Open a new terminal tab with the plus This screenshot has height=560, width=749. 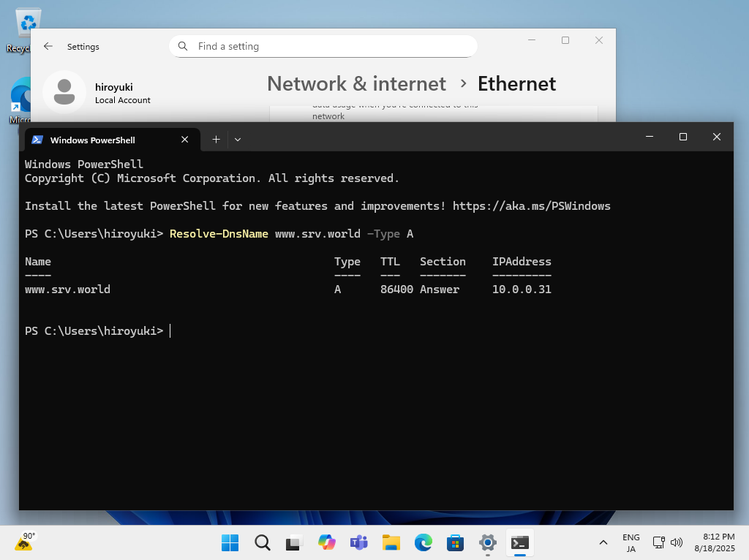[x=215, y=139]
